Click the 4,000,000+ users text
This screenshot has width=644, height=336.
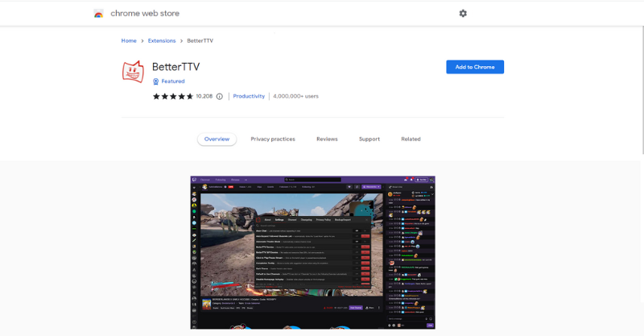(295, 96)
